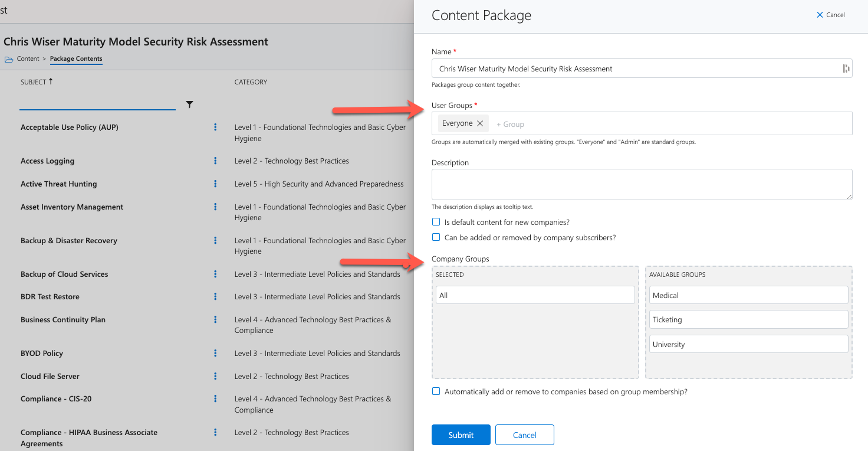Screen dimensions: 868x451
Task: Check 'Can be added or removed by company subscribers?'
Action: (x=436, y=237)
